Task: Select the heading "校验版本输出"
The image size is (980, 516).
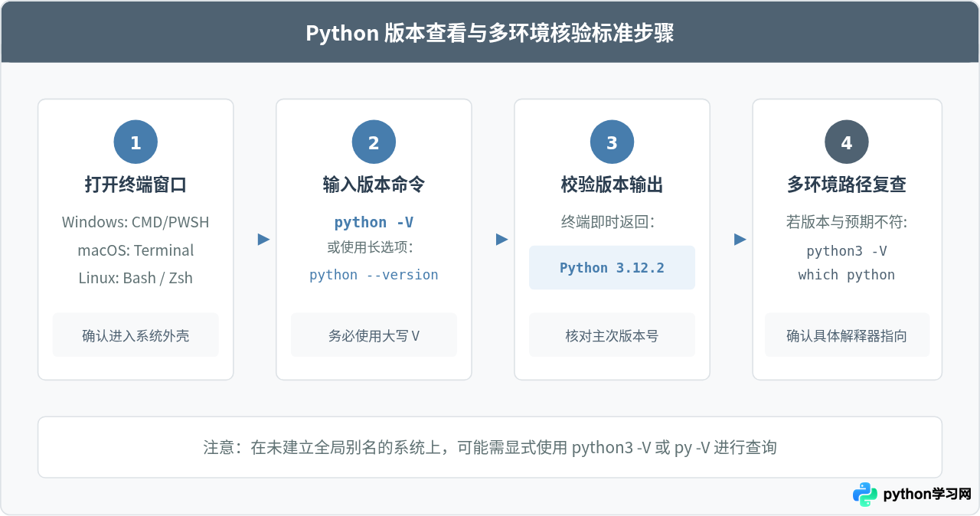Action: pos(612,185)
